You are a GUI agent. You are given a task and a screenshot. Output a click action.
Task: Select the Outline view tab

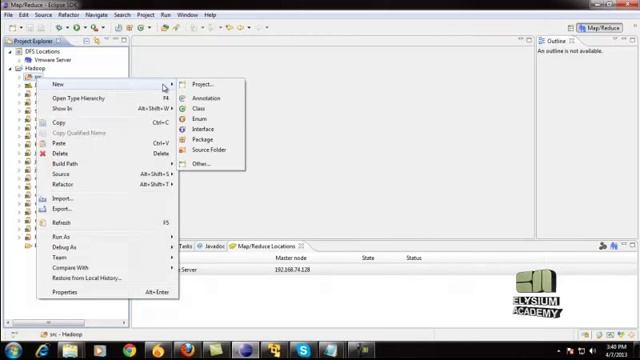(x=556, y=41)
